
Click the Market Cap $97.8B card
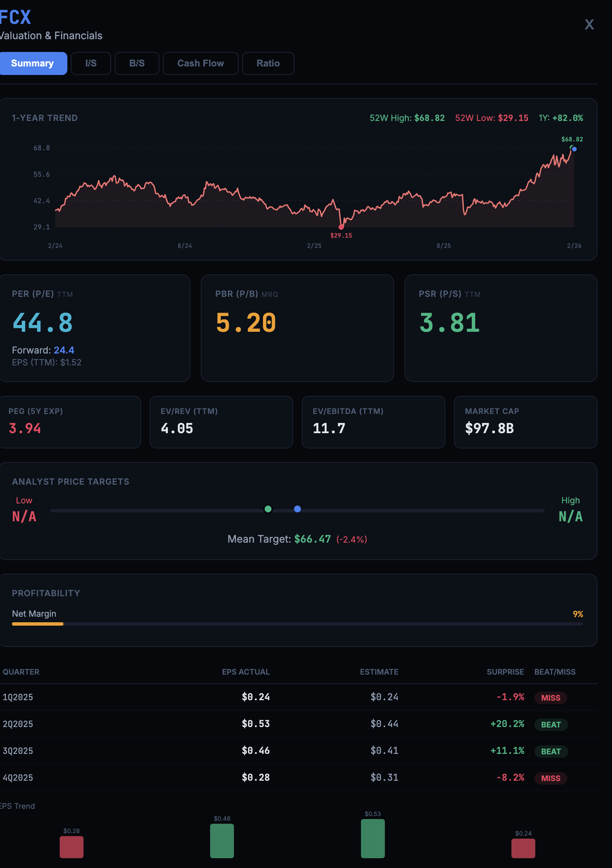coord(525,422)
